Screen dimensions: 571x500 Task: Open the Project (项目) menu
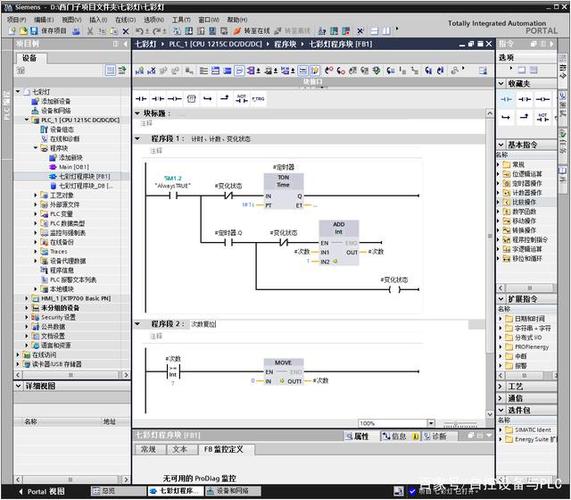pyautogui.click(x=17, y=19)
